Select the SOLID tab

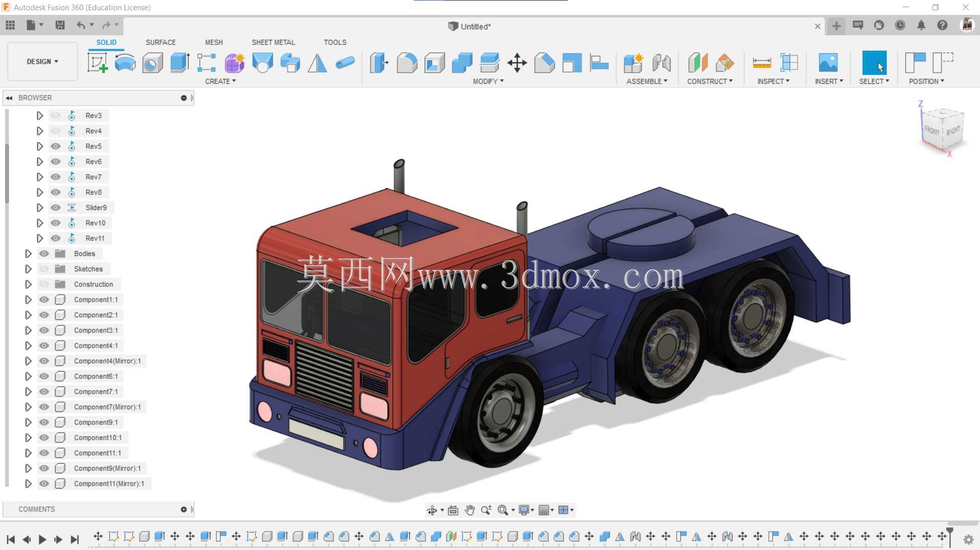click(106, 42)
